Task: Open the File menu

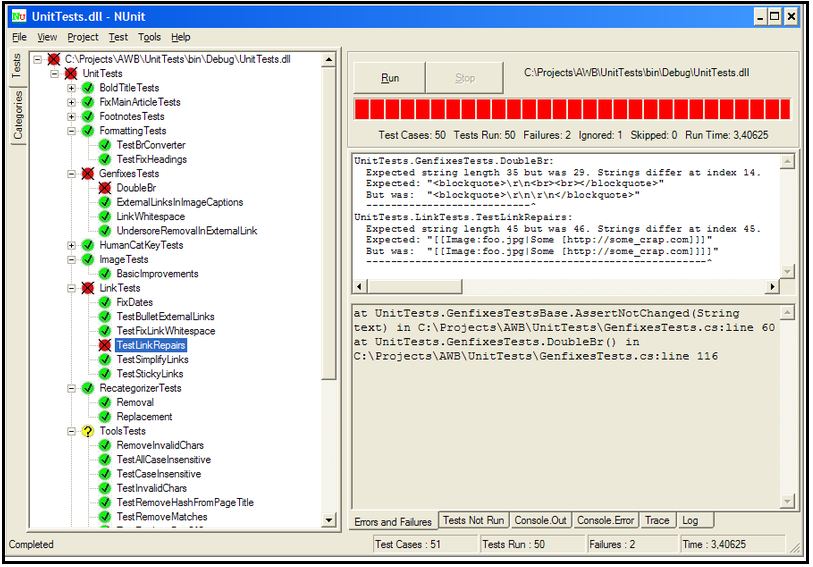Action: tap(19, 37)
